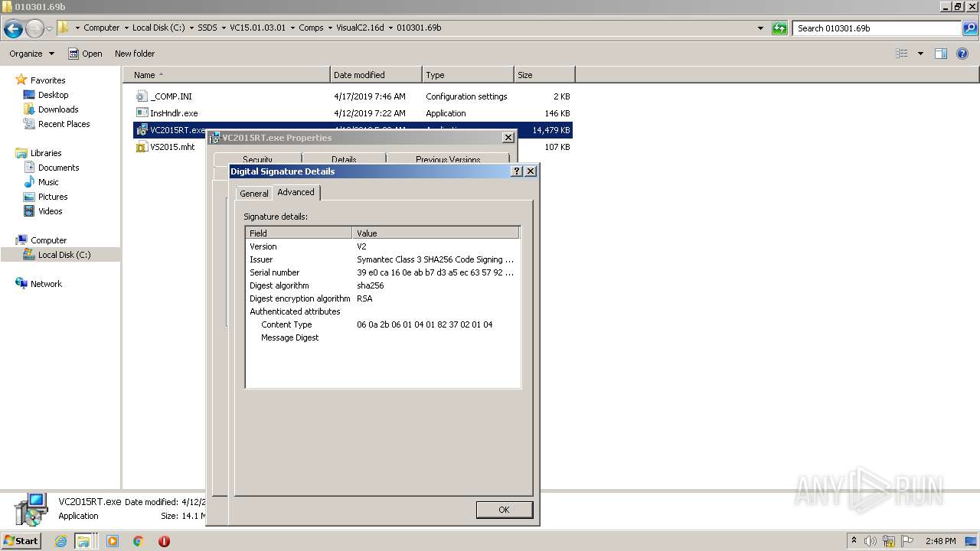
Task: Click the green Refresh button by address bar
Action: [x=779, y=28]
